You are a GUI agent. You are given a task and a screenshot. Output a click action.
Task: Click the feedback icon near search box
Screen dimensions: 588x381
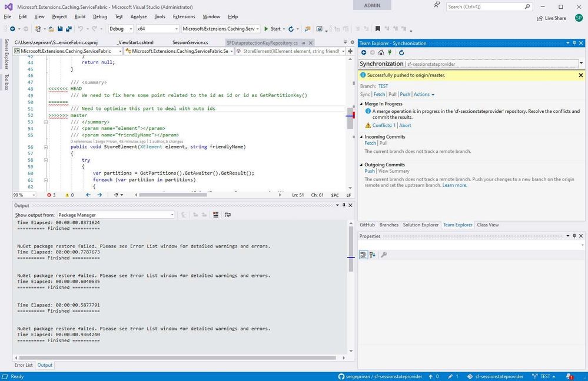click(x=437, y=5)
